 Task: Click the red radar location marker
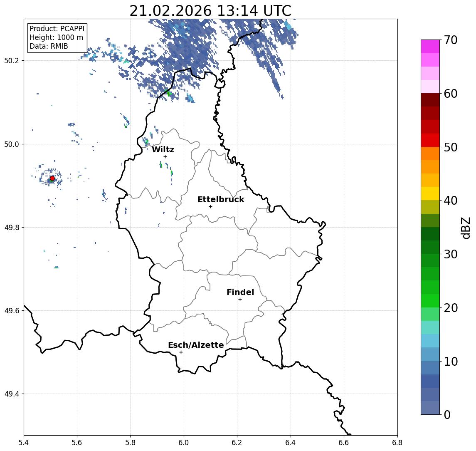click(x=52, y=178)
